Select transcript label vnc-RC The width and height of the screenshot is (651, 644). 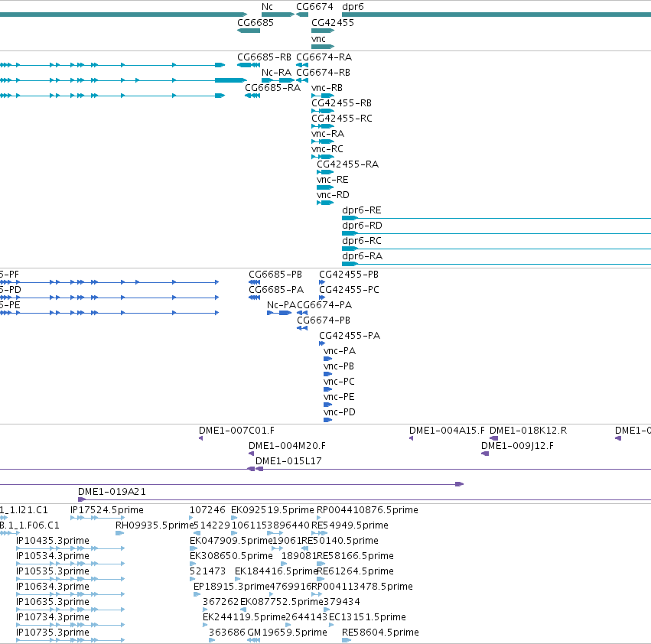(327, 149)
